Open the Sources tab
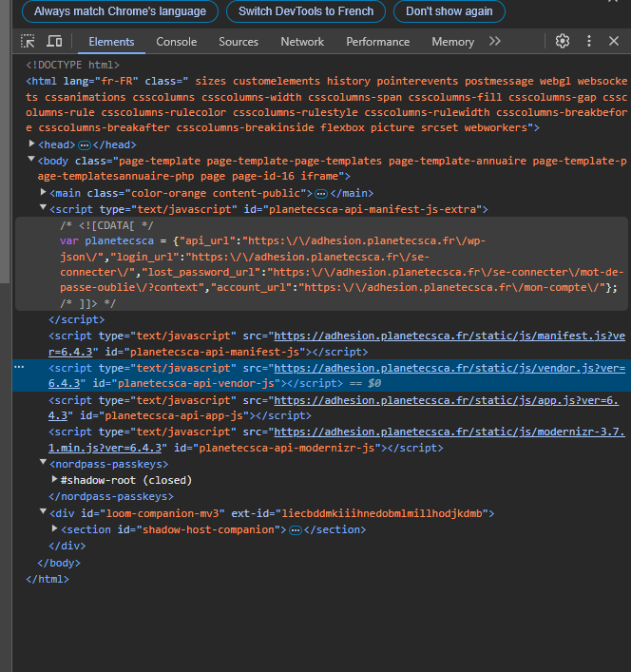 coord(239,42)
